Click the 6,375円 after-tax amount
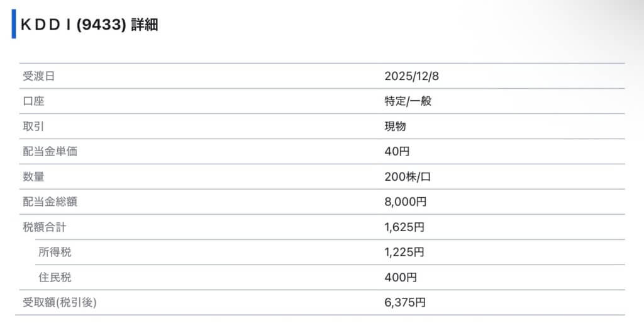The image size is (644, 330). pos(405,303)
